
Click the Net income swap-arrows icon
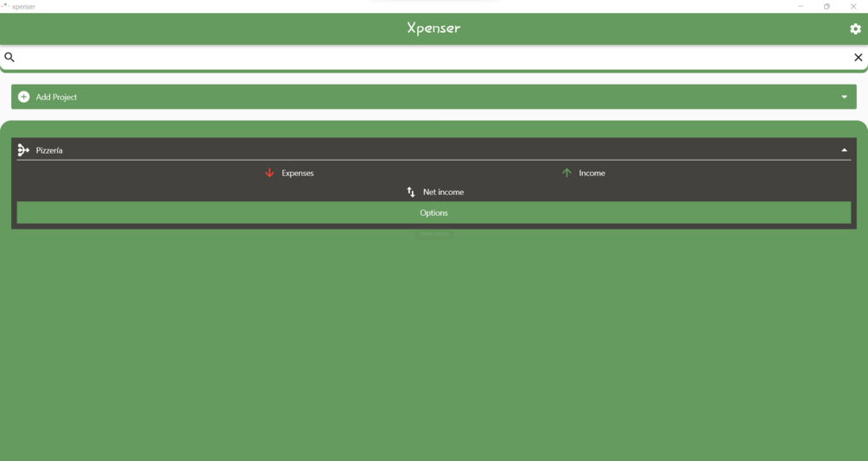[x=411, y=192]
